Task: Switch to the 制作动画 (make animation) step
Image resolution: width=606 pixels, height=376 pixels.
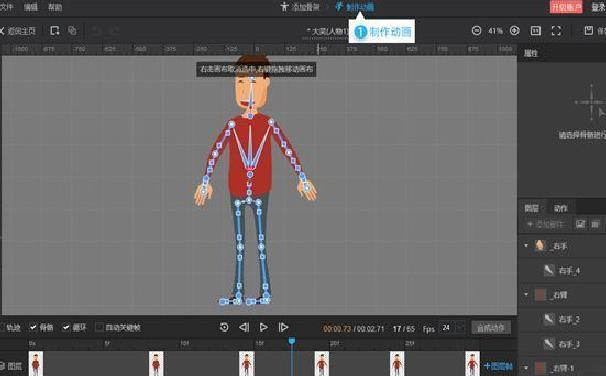Action: pyautogui.click(x=355, y=7)
